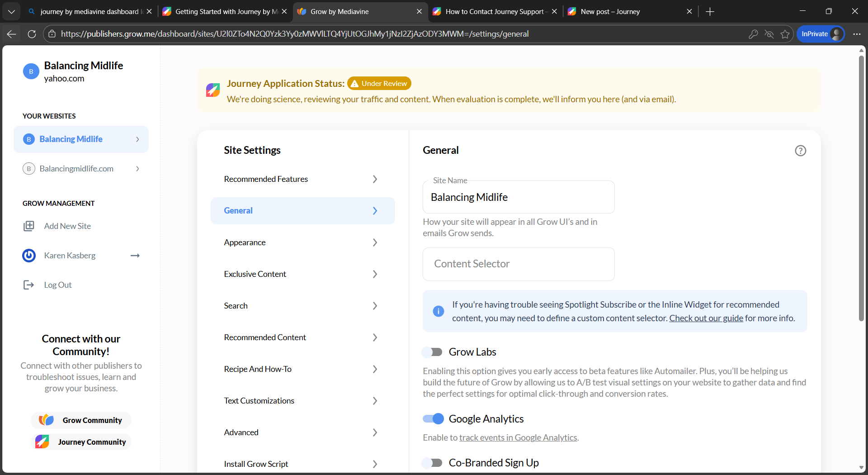Viewport: 868px width, 475px height.
Task: Click the Karen Kasberg power icon
Action: [x=29, y=256]
